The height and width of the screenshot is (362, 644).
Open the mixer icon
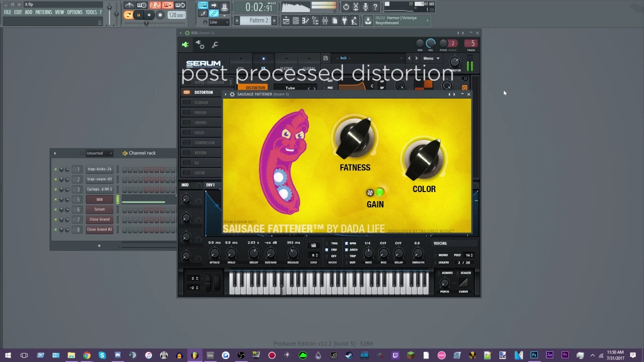325,21
